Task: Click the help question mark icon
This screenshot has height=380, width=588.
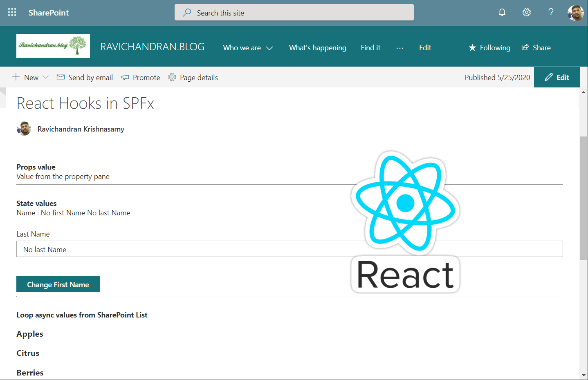Action: pos(551,12)
